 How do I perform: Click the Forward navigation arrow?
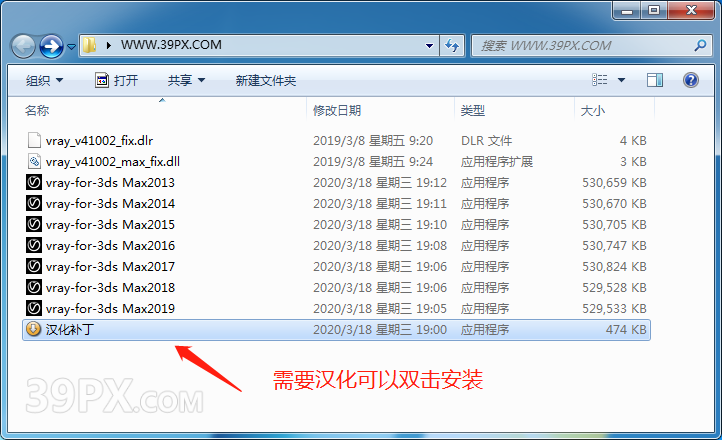(51, 46)
